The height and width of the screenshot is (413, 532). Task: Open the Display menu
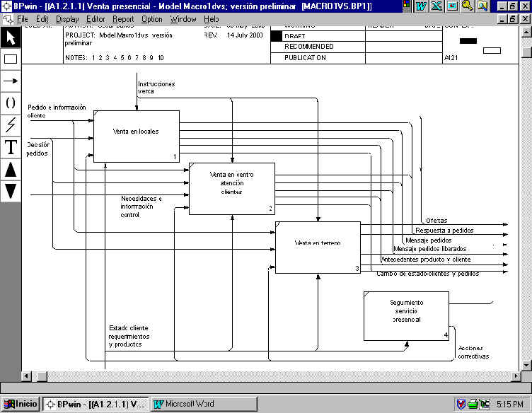pyautogui.click(x=67, y=19)
